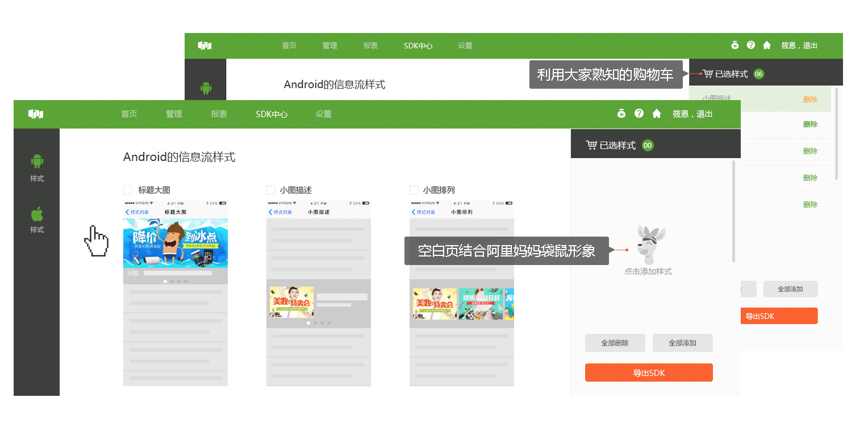Open SDK中心 in the front navigation bar
Image resolution: width=868 pixels, height=422 pixels.
click(272, 114)
